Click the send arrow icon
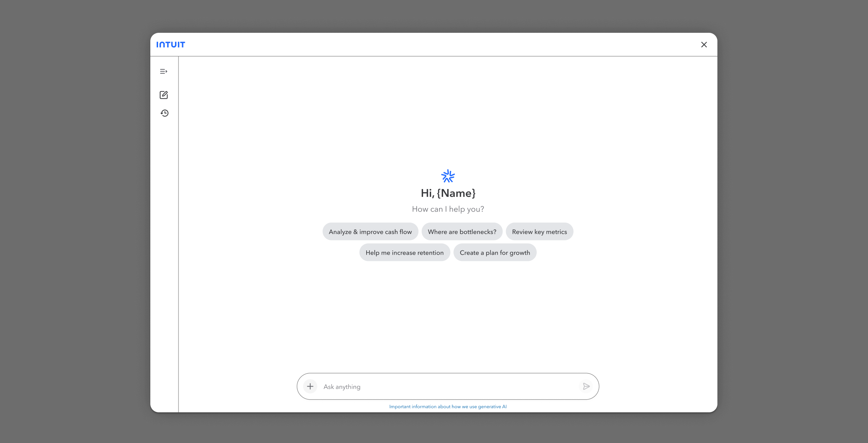This screenshot has width=868, height=443. [586, 386]
